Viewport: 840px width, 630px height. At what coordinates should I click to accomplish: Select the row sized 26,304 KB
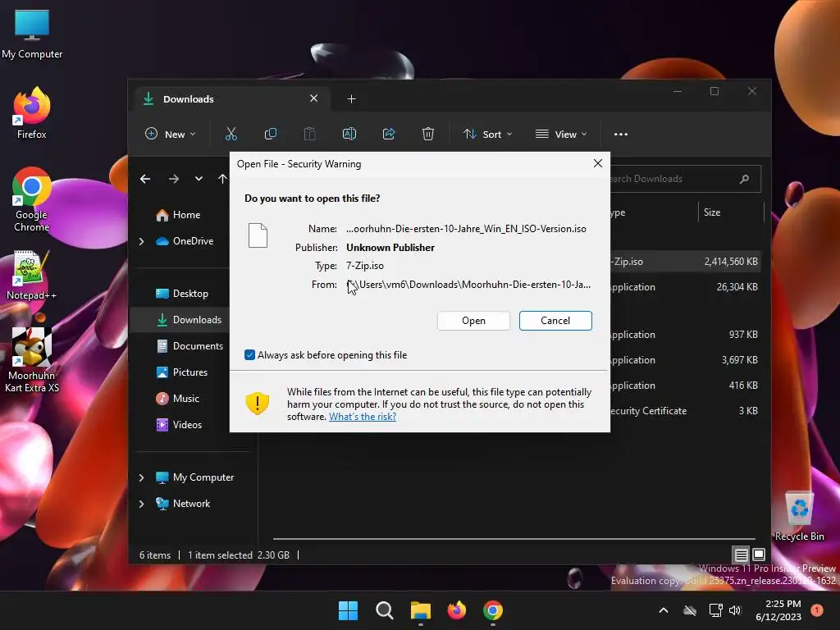(685, 287)
